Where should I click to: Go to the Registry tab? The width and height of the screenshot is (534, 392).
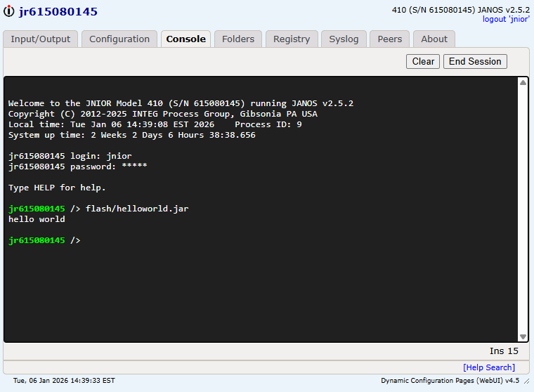coord(292,39)
